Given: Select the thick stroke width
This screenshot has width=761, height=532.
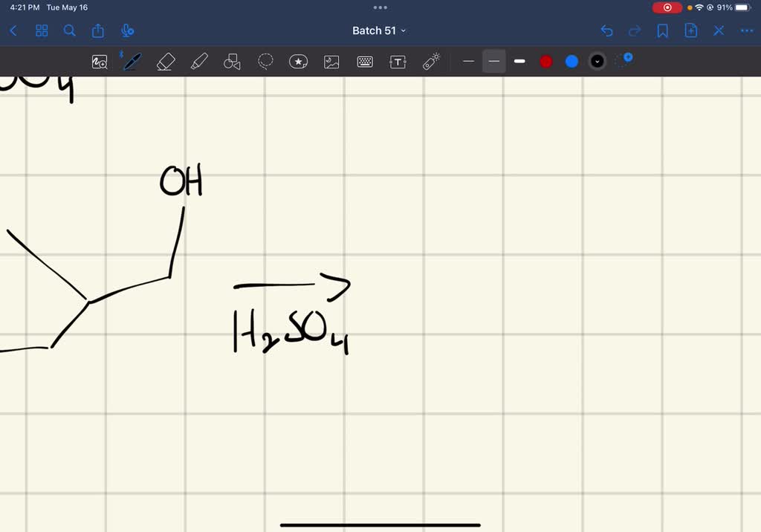Looking at the screenshot, I should [x=519, y=61].
